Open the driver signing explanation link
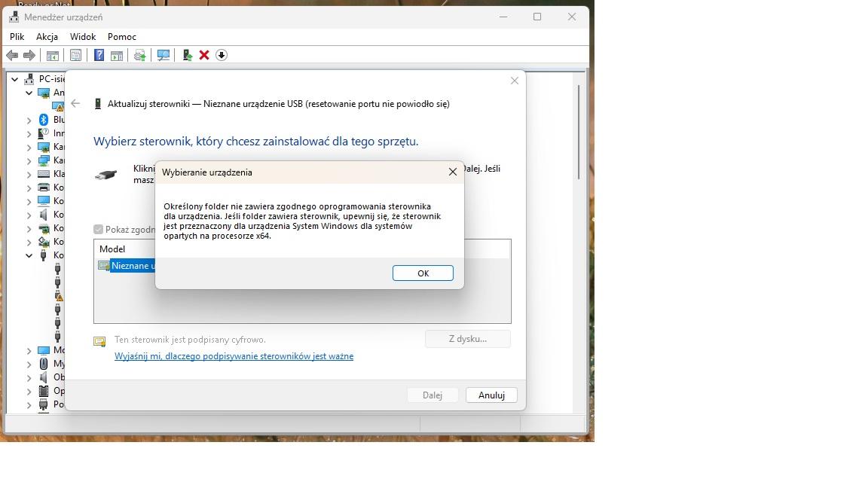Screen dimensions: 868x488 234,356
